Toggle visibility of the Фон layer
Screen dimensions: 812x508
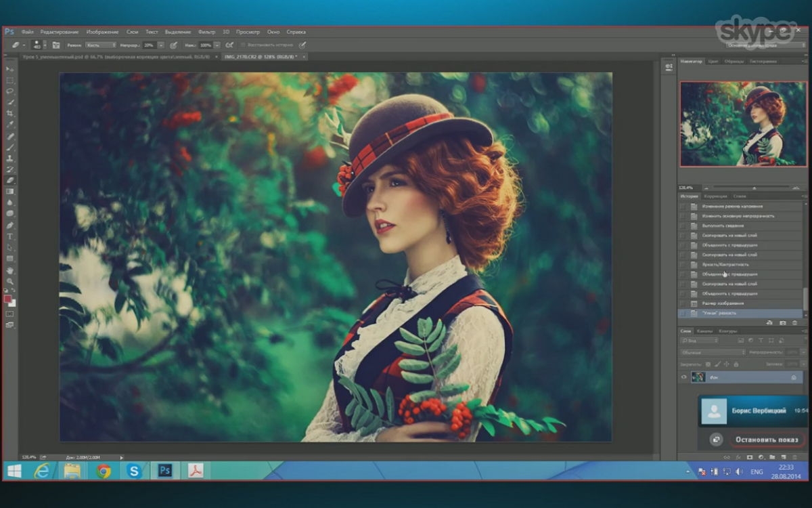(684, 377)
